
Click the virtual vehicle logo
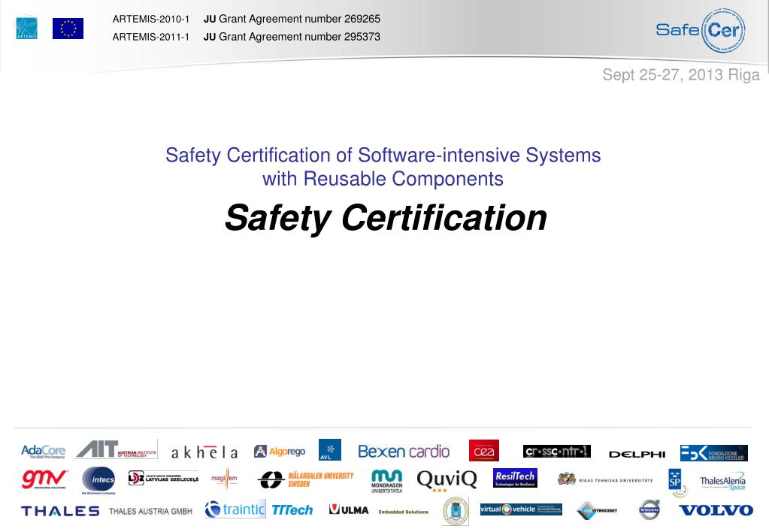point(521,509)
